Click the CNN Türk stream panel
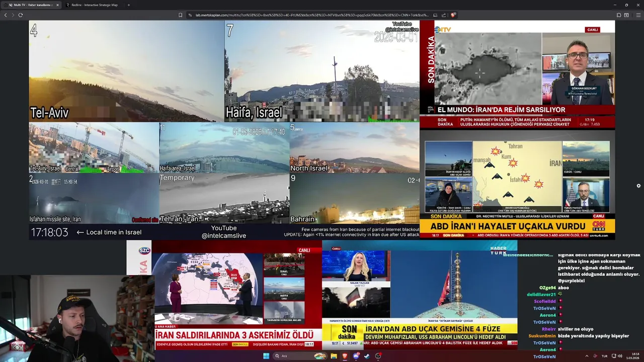Image resolution: width=644 pixels, height=362 pixels. pos(517,185)
